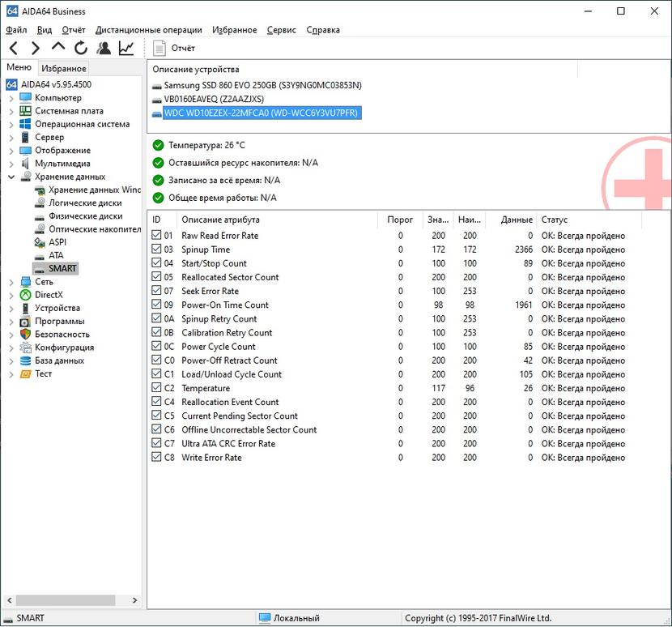Screen dimensions: 672x627
Task: Collapse the Хранение данных tree node
Action: click(x=11, y=177)
